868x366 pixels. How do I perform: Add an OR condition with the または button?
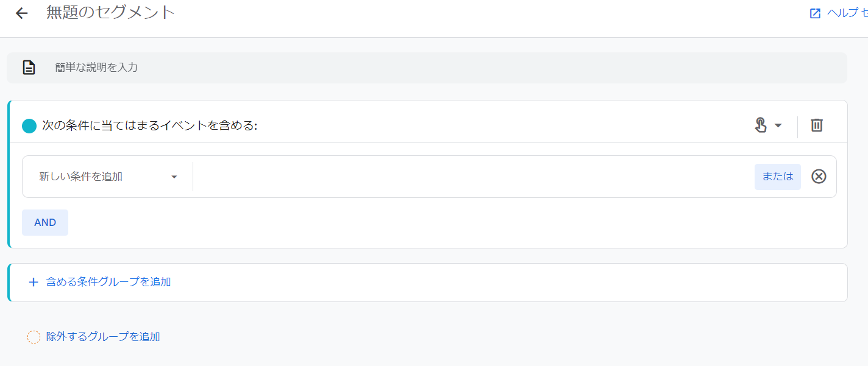point(778,177)
